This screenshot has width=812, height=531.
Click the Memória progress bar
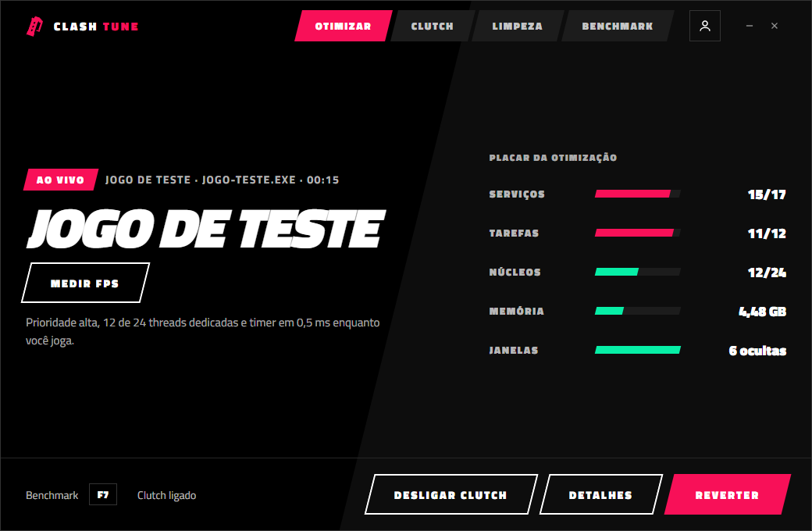click(x=637, y=311)
